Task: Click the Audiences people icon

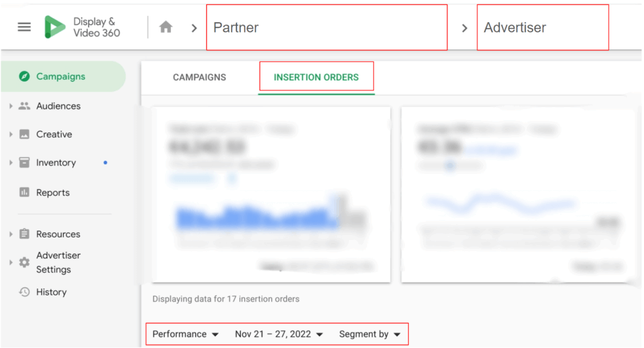Action: tap(25, 106)
